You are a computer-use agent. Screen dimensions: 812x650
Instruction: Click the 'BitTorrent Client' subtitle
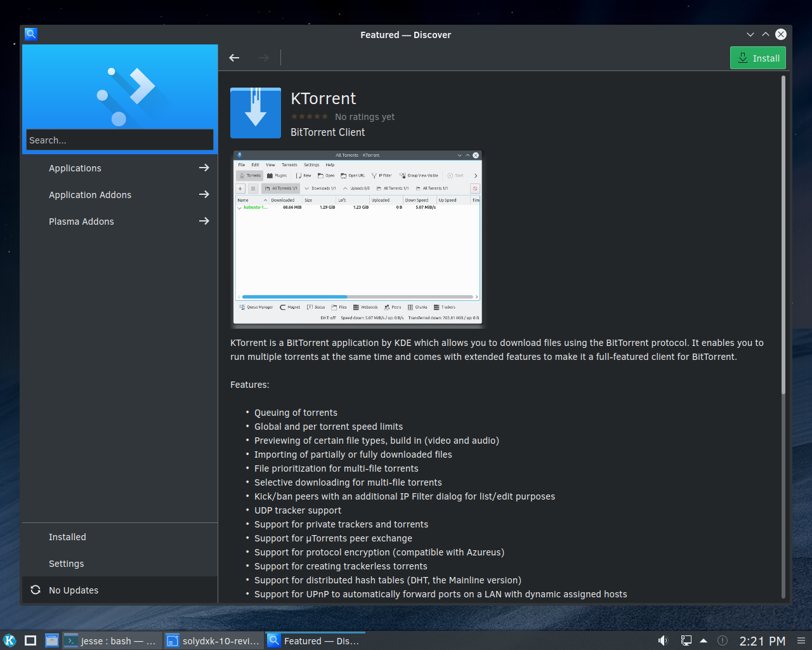(x=328, y=132)
